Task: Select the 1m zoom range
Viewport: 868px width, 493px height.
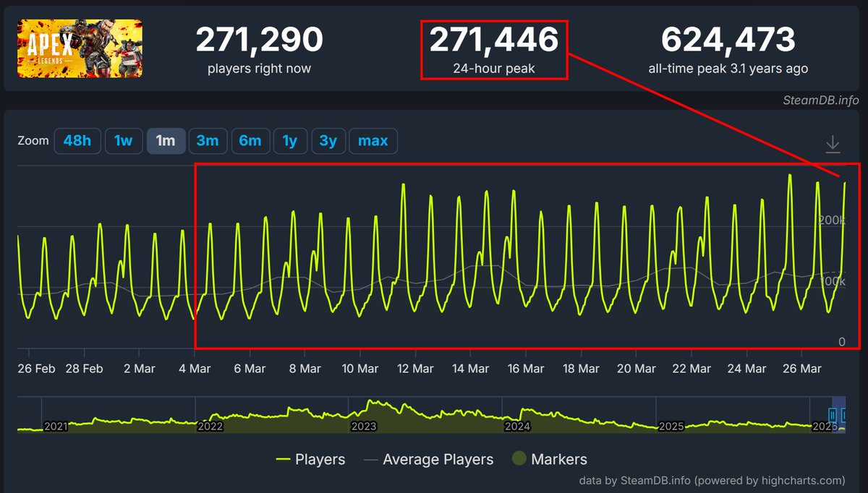Action: pyautogui.click(x=166, y=141)
